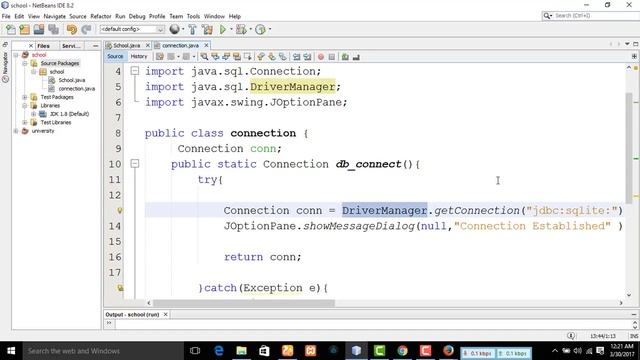Select School.java in project tree
The height and width of the screenshot is (360, 640).
tap(71, 80)
